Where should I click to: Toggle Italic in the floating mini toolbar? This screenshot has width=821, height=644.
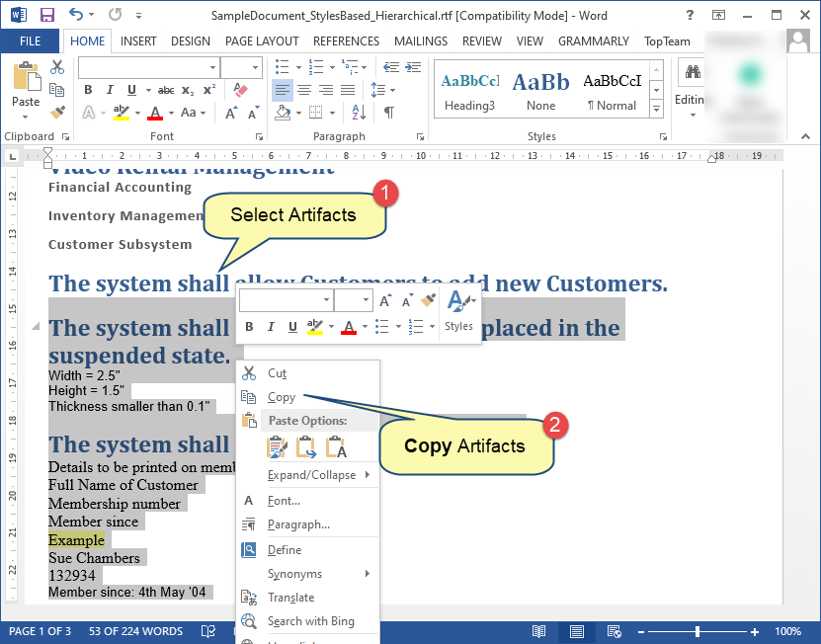pyautogui.click(x=271, y=327)
